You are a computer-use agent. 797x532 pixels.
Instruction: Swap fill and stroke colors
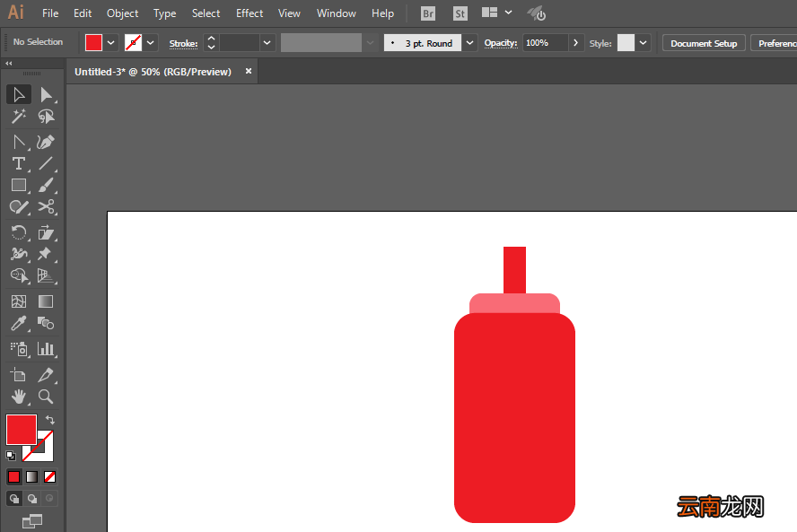[50, 420]
